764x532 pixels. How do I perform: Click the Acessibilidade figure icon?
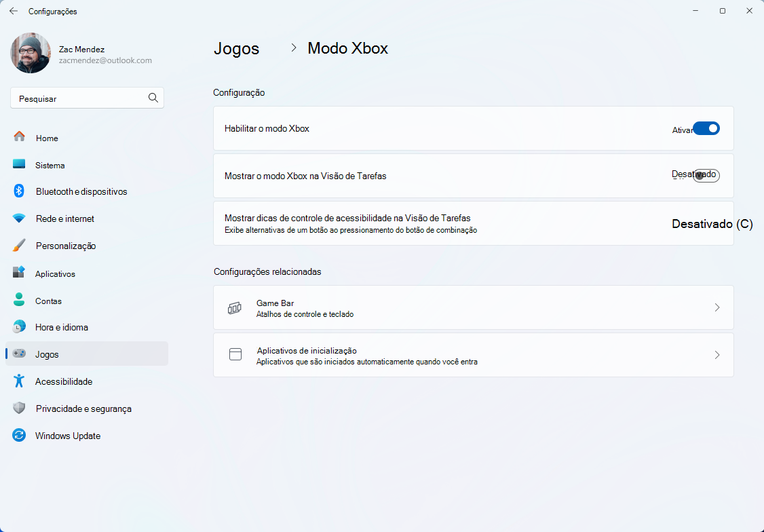click(19, 381)
